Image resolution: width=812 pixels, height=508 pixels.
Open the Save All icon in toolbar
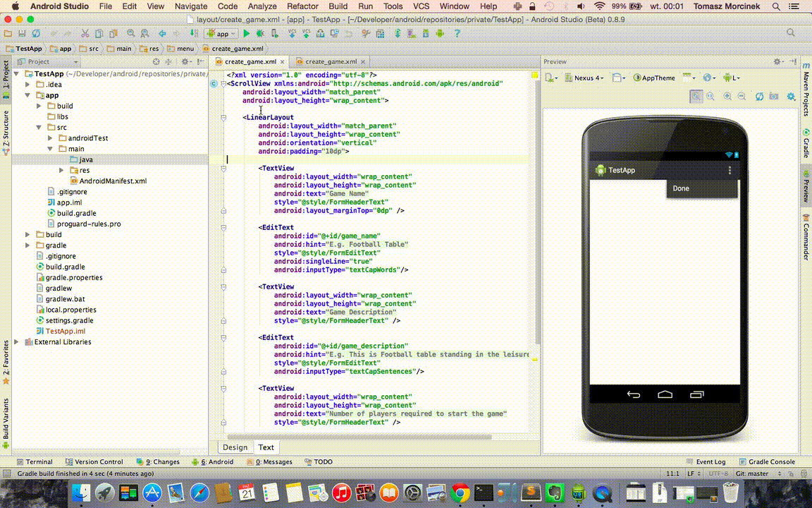click(22, 32)
